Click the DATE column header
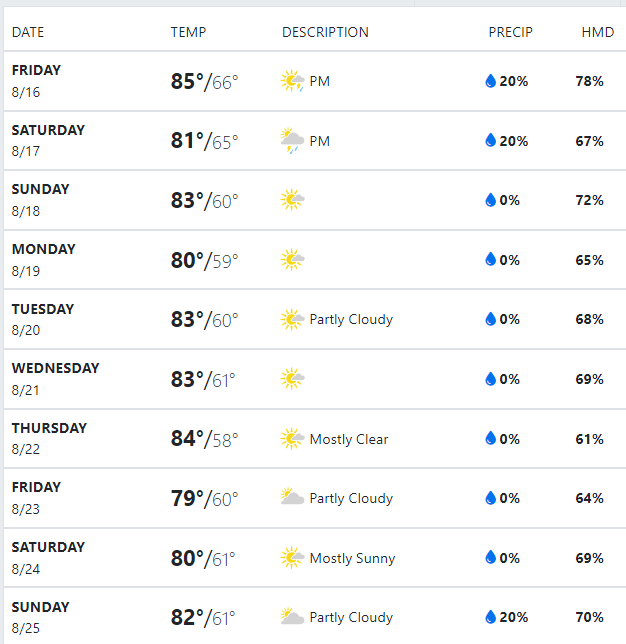Image resolution: width=626 pixels, height=644 pixels. pyautogui.click(x=28, y=32)
